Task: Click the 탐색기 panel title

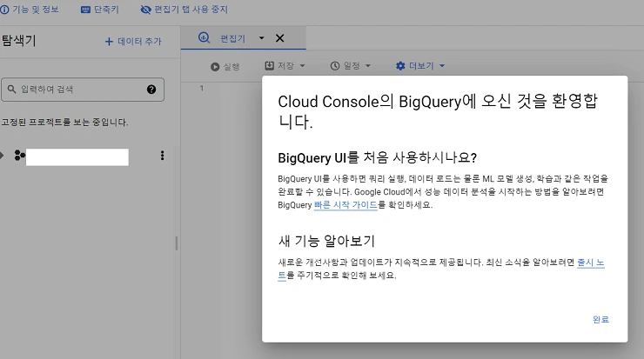Action: [18, 40]
